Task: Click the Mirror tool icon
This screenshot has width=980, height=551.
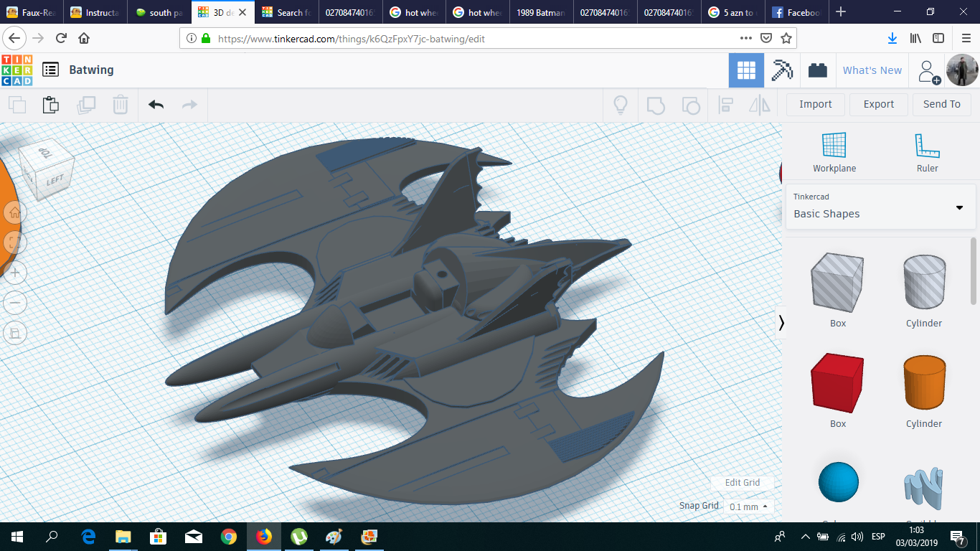Action: pyautogui.click(x=759, y=105)
